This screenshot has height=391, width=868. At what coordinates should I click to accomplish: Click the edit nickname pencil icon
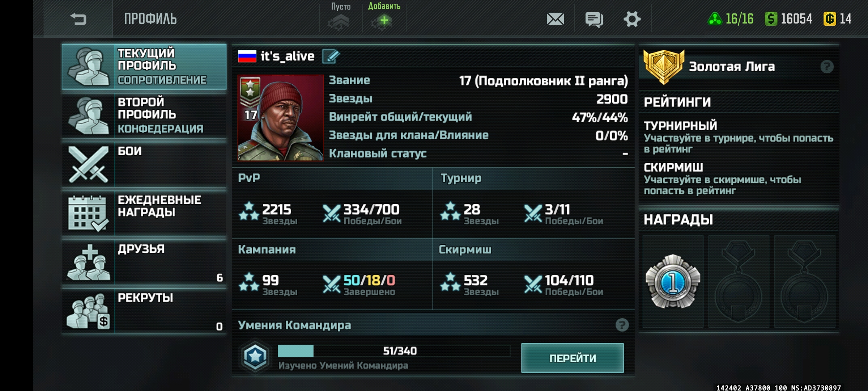(331, 56)
